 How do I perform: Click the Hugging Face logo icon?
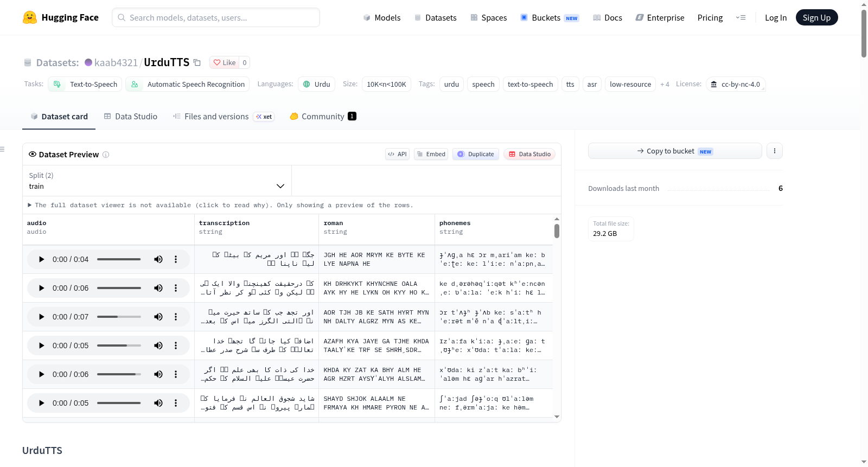(30, 17)
